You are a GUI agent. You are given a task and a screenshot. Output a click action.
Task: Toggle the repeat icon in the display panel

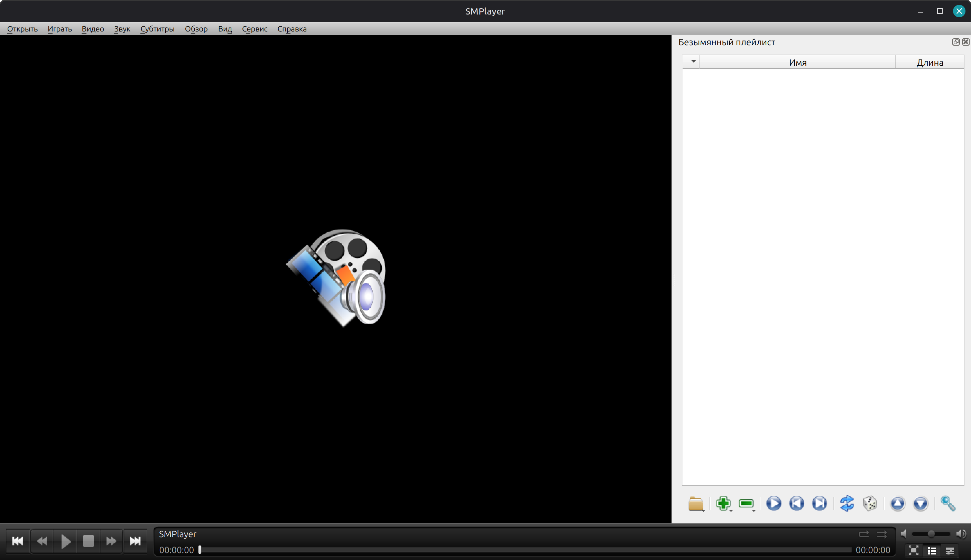(x=864, y=534)
